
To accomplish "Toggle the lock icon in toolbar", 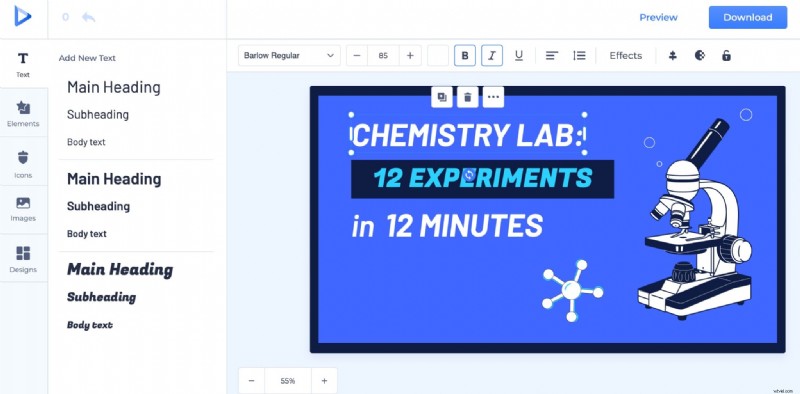I will [726, 56].
